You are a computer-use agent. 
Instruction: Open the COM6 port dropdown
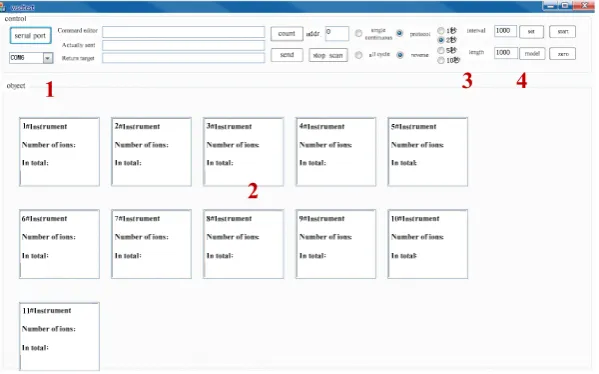coord(48,58)
